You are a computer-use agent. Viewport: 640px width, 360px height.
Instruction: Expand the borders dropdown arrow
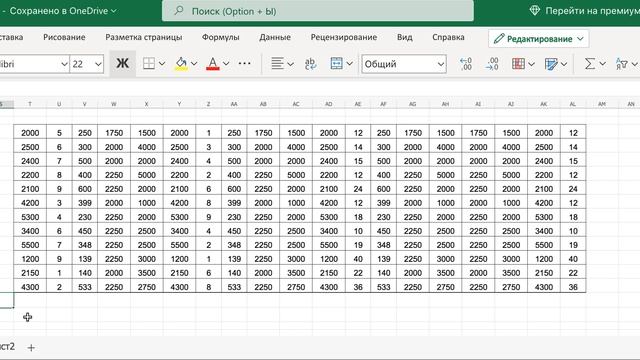click(162, 64)
